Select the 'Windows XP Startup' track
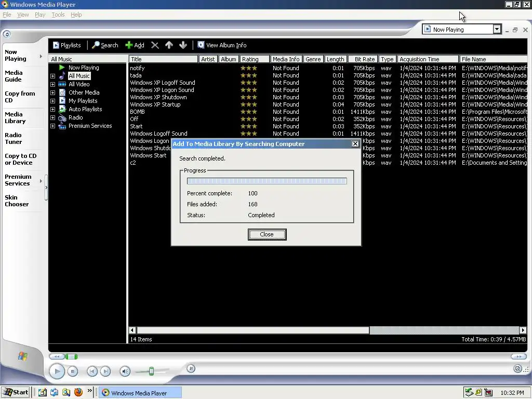 click(155, 104)
